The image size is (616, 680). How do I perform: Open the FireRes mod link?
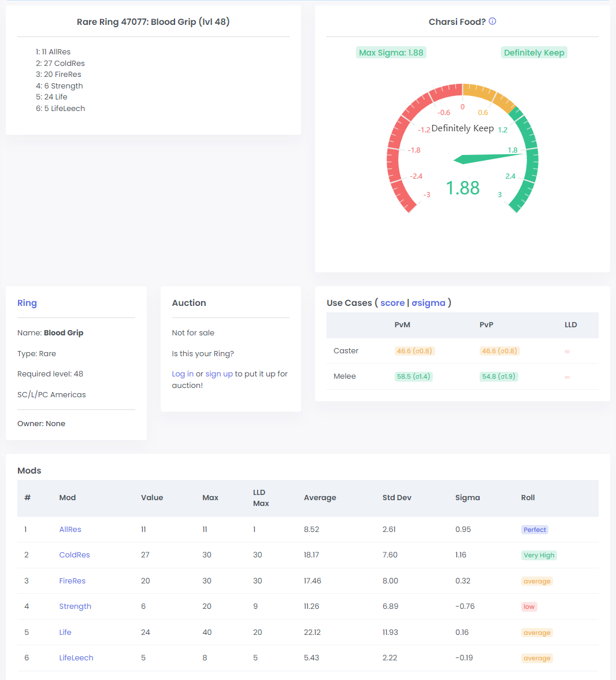click(72, 581)
